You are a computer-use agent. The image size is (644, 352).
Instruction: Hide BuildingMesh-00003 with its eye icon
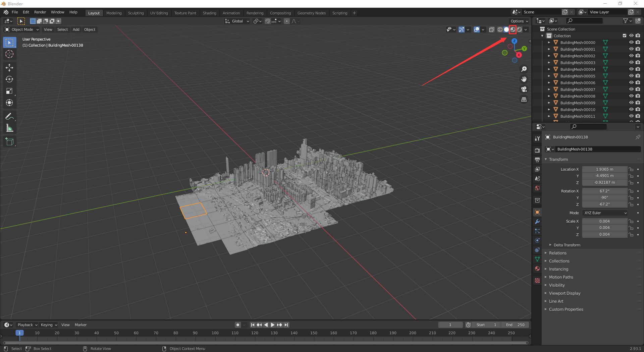631,63
